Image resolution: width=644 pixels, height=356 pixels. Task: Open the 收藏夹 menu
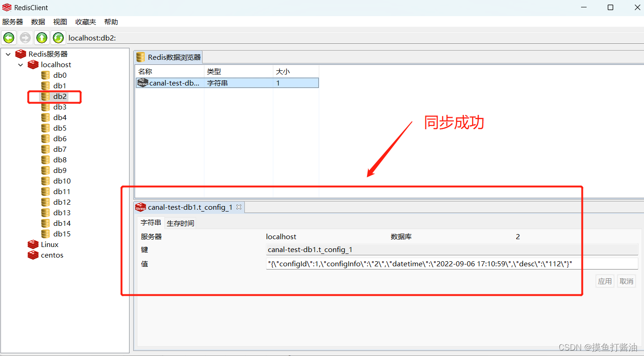pos(86,22)
